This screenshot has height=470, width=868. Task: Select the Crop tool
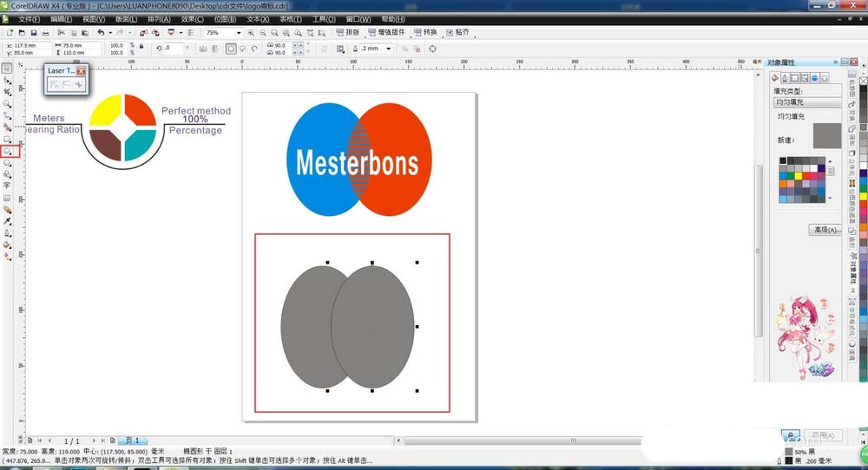click(7, 92)
